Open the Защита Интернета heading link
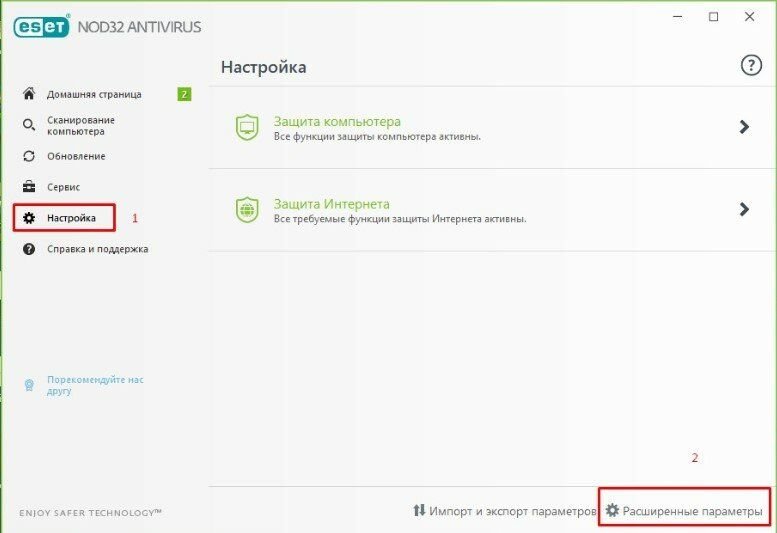Viewport: 777px width, 533px height. [331, 204]
